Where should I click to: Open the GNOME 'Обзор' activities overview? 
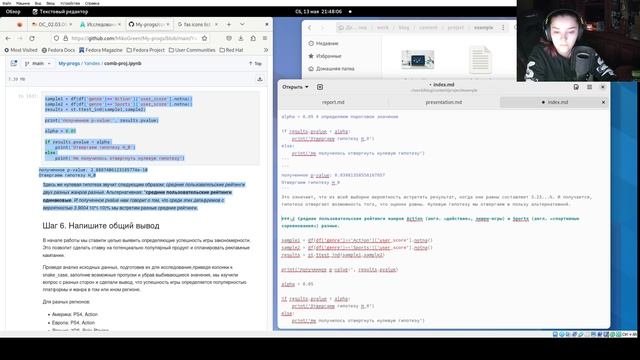[x=13, y=11]
